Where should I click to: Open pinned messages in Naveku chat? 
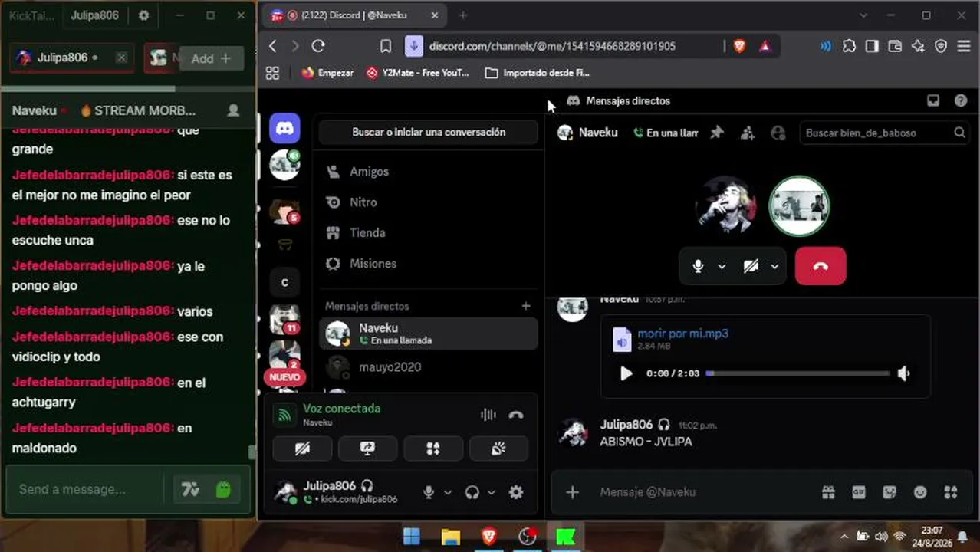tap(717, 133)
